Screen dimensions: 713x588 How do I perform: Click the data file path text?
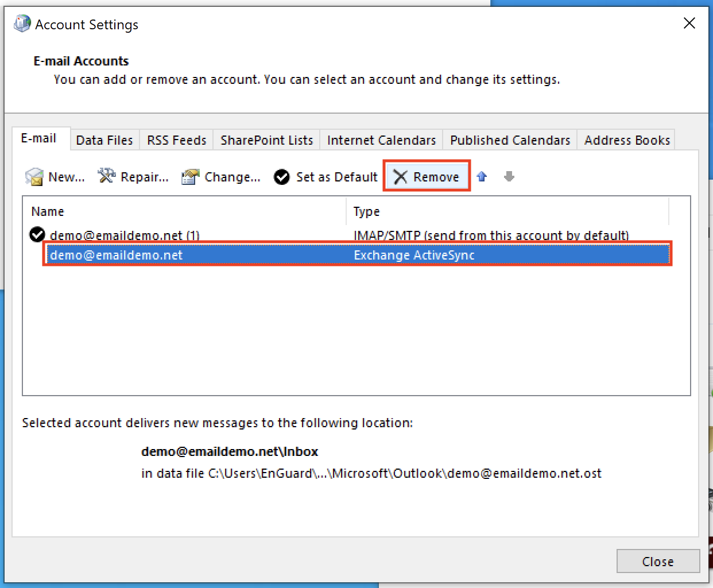point(371,473)
